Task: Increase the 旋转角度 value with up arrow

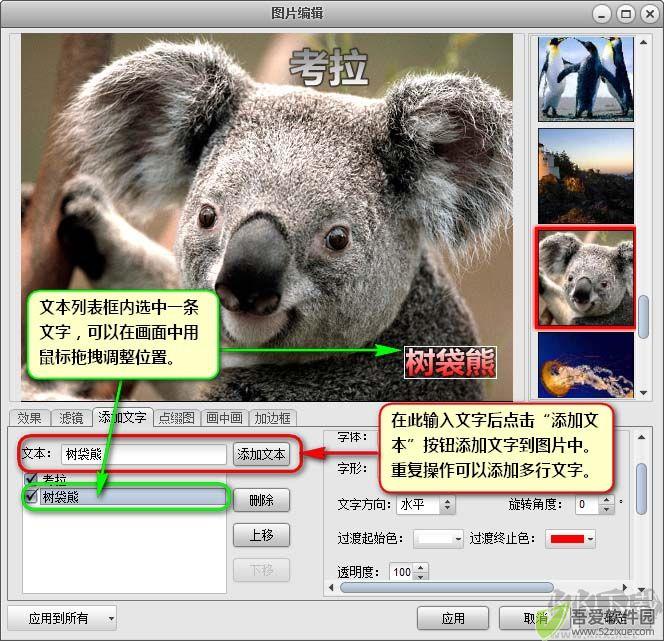Action: click(606, 500)
